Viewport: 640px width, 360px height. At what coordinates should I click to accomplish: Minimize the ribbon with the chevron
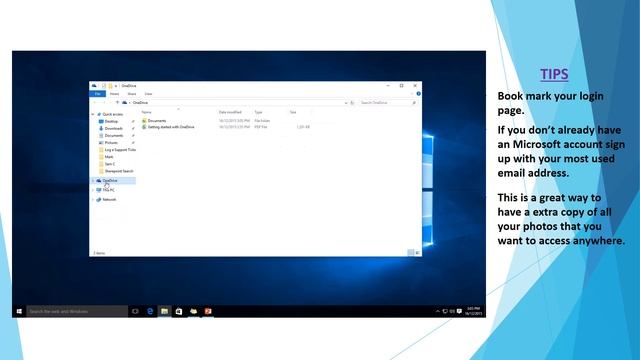412,94
